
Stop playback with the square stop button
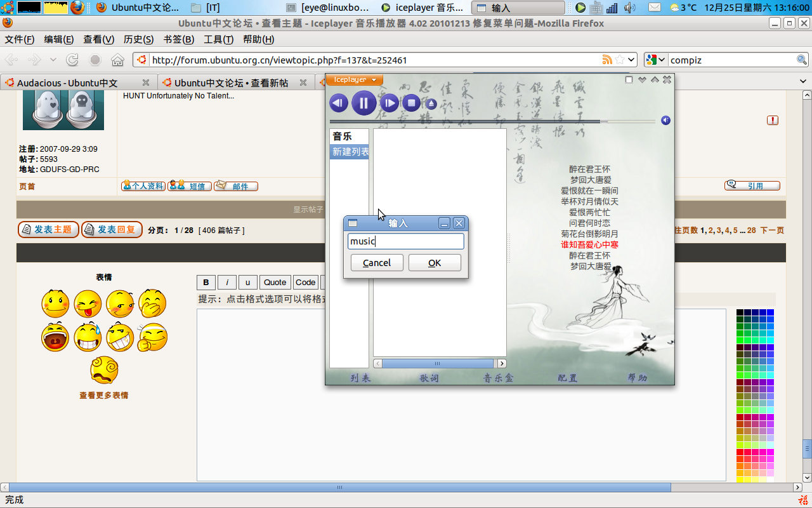pyautogui.click(x=411, y=103)
